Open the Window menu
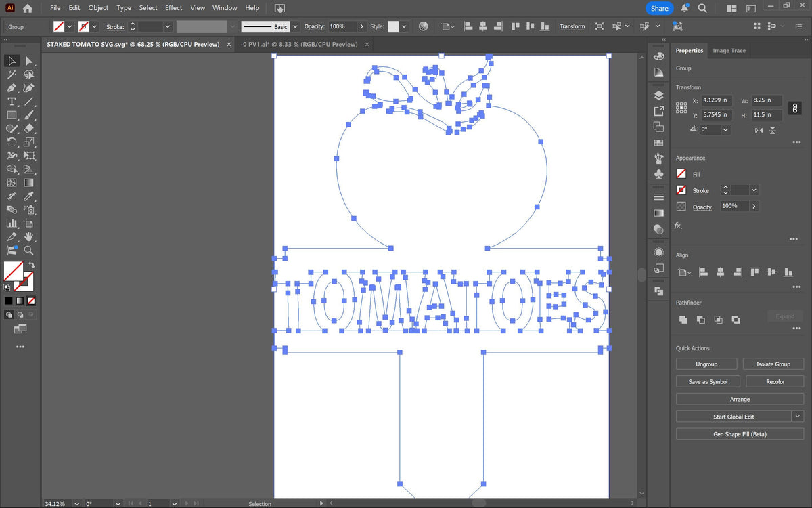This screenshot has width=812, height=508. coord(225,8)
